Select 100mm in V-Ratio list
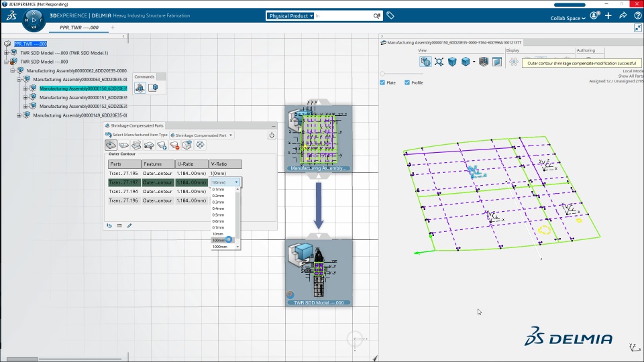644x362 pixels. pos(223,240)
